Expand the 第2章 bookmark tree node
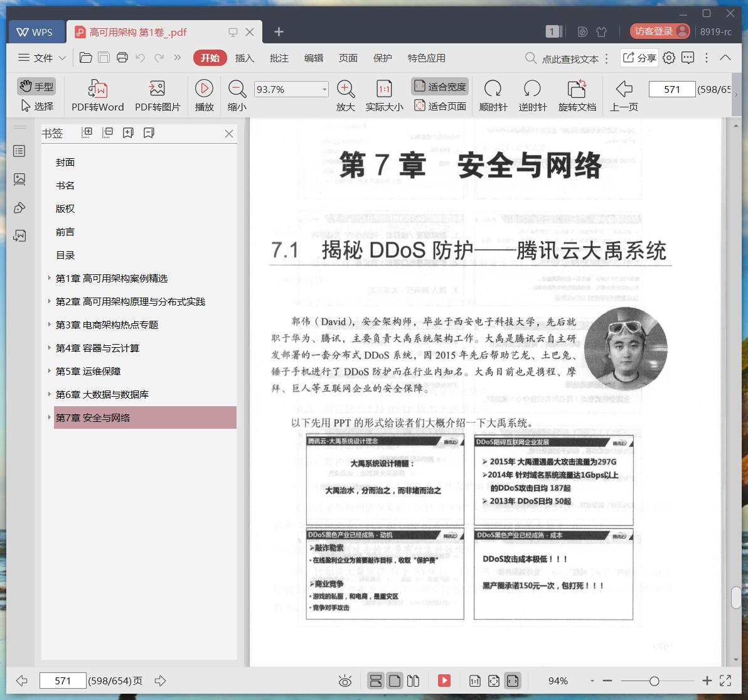 pyautogui.click(x=49, y=301)
